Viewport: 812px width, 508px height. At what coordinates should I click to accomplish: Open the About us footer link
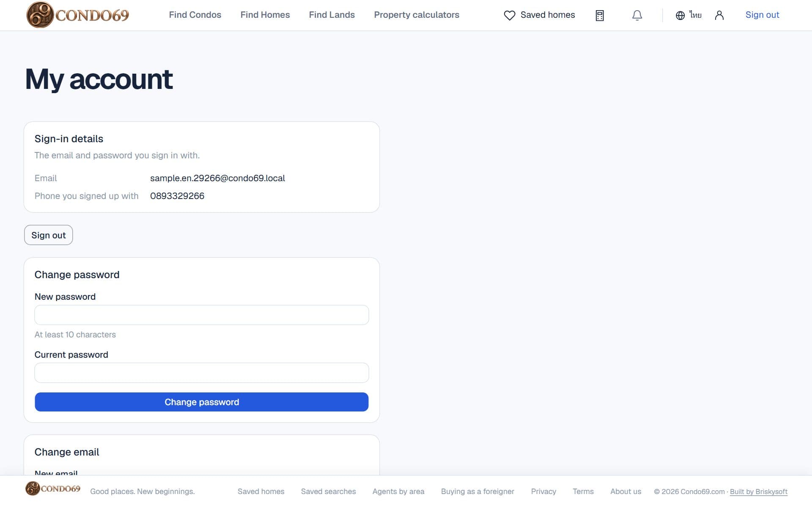coord(625,491)
